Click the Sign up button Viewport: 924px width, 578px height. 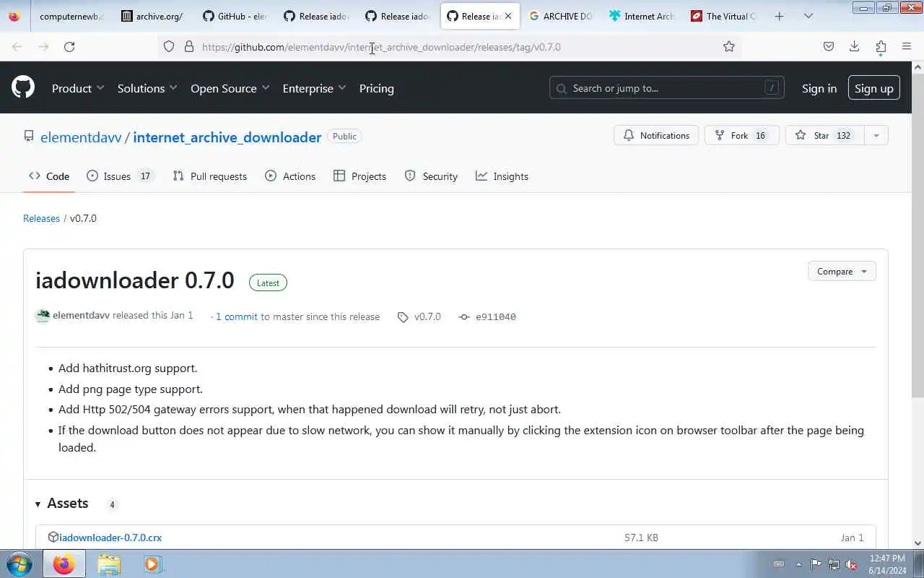coord(874,88)
